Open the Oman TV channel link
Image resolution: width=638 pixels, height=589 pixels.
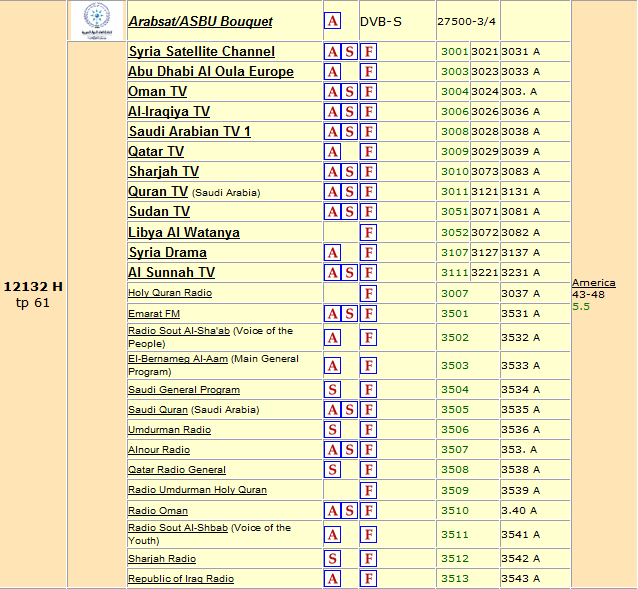[x=157, y=91]
